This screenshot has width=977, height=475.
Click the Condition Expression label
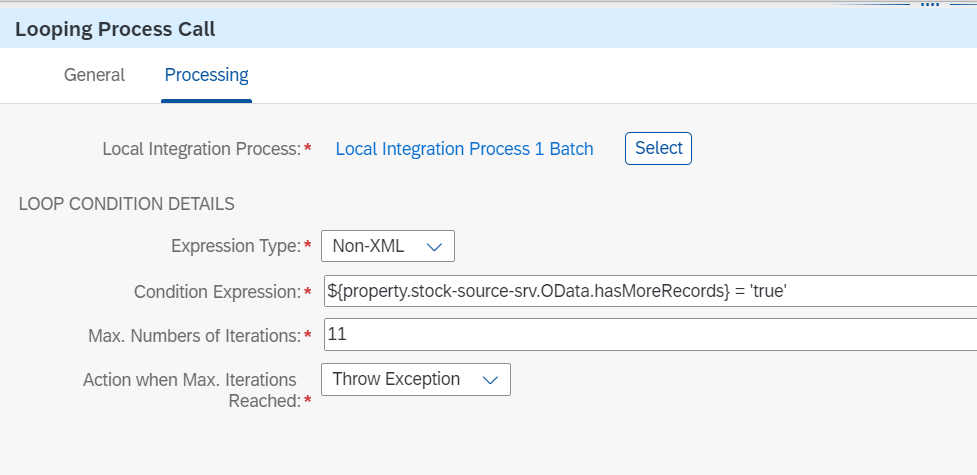[216, 291]
